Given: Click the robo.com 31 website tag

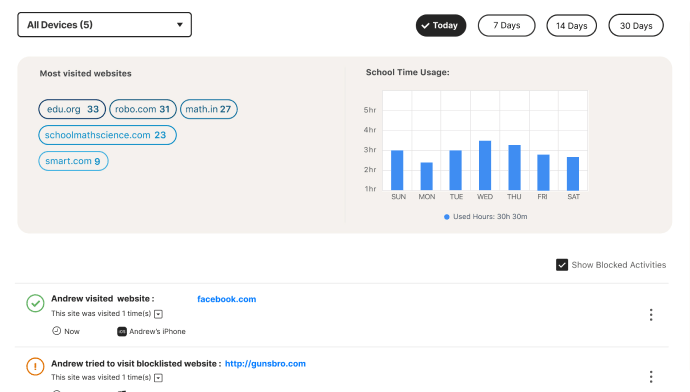Looking at the screenshot, I should pos(143,109).
